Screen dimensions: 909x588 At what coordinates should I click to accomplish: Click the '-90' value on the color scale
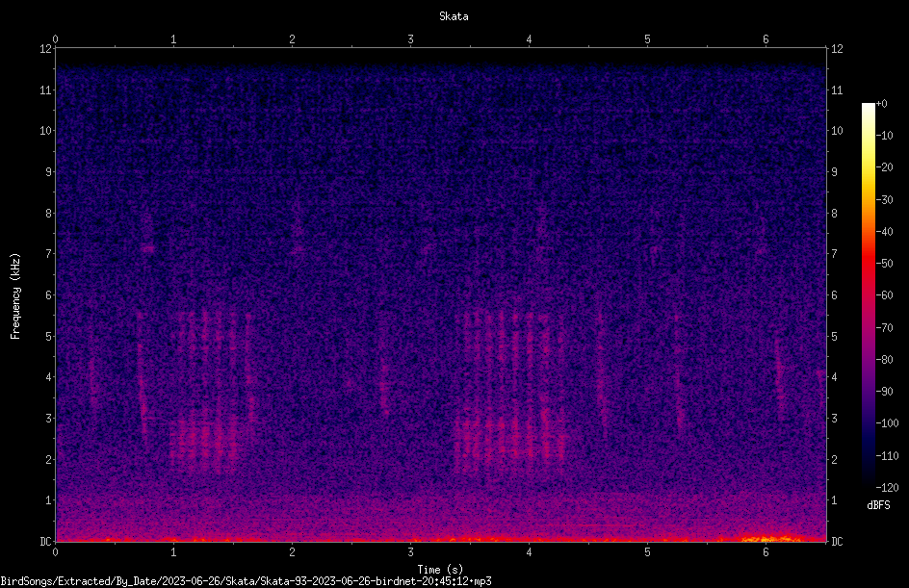[x=884, y=392]
